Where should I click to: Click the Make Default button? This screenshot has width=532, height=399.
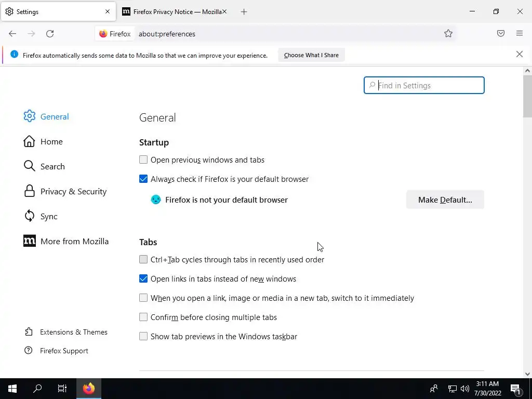point(445,199)
